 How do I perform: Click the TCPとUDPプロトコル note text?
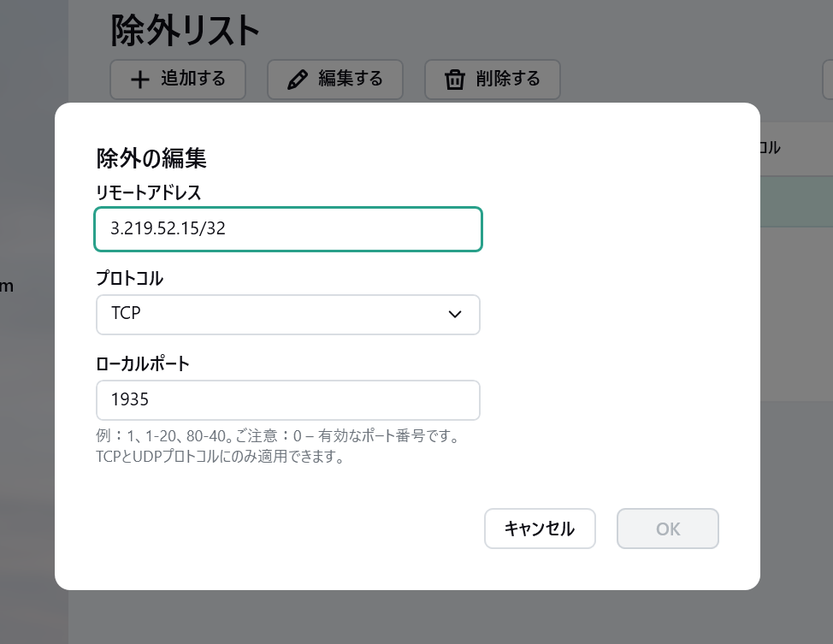coord(221,457)
